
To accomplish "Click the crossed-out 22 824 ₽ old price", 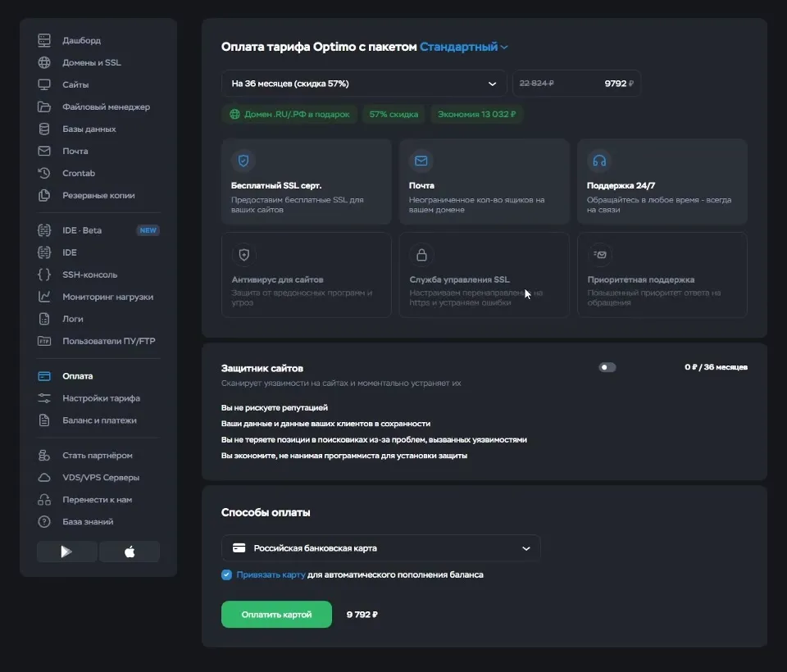I will coord(536,84).
